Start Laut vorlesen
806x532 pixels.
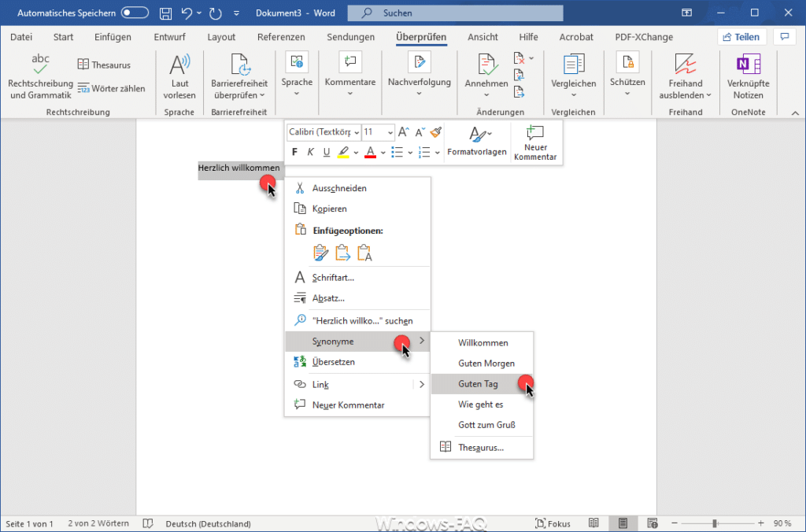179,76
